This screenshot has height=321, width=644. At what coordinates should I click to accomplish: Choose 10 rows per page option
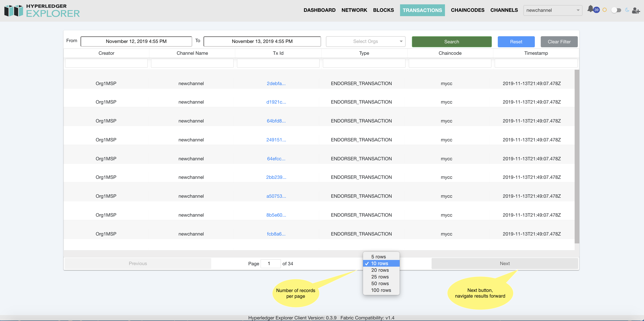[x=381, y=263]
